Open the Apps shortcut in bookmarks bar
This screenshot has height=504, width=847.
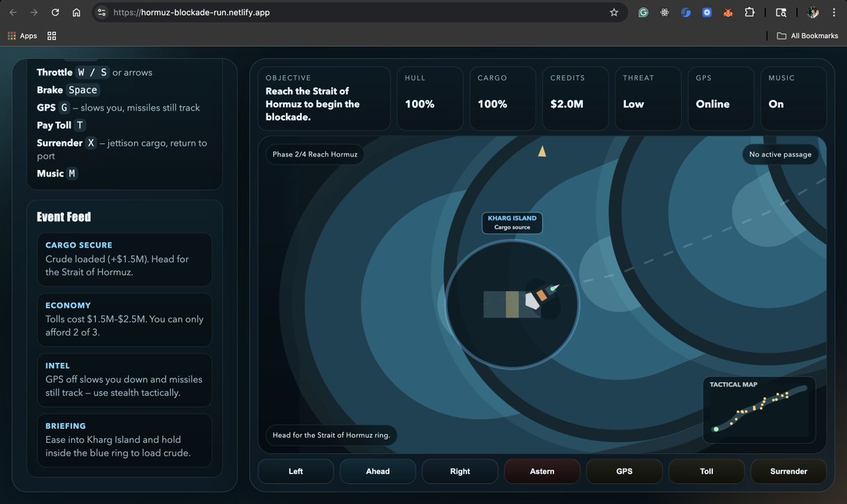[23, 36]
